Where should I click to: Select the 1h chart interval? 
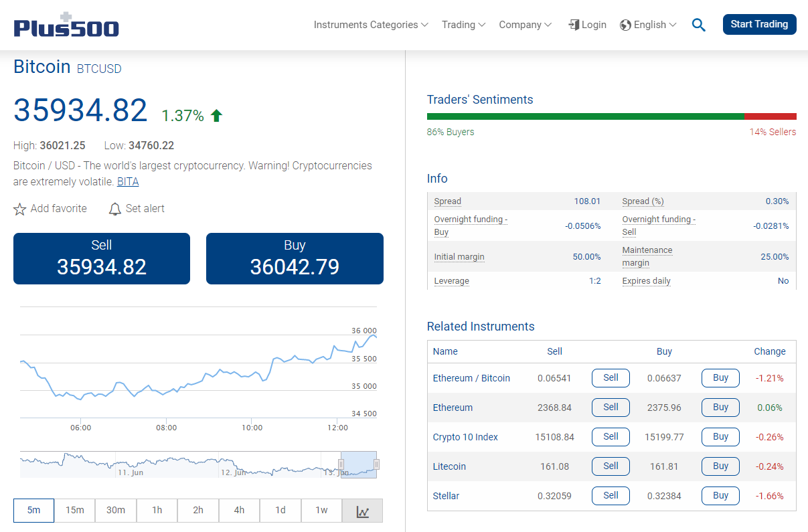click(x=157, y=511)
